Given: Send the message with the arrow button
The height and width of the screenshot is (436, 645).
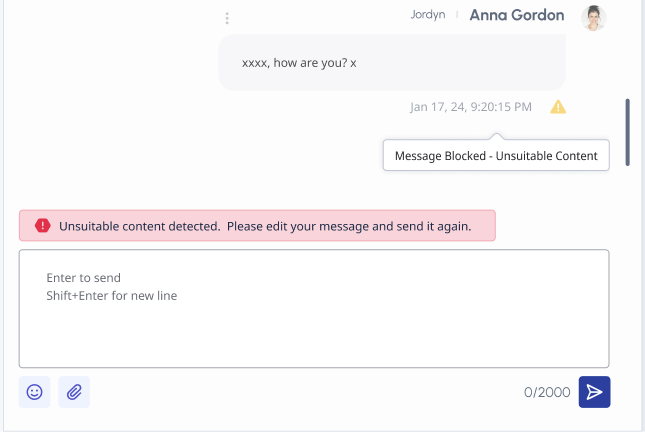Looking at the screenshot, I should 594,392.
